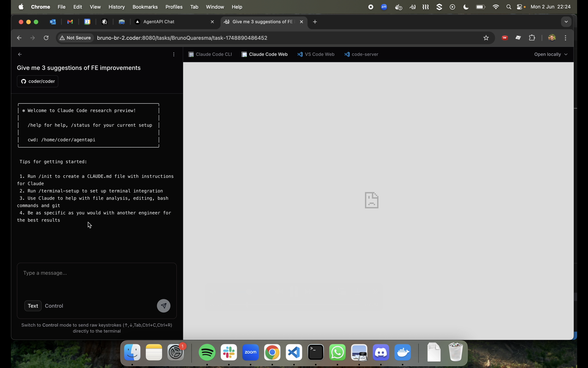Open Visual Studio Code from the Dock
Screen dimensions: 588x368
point(294,352)
